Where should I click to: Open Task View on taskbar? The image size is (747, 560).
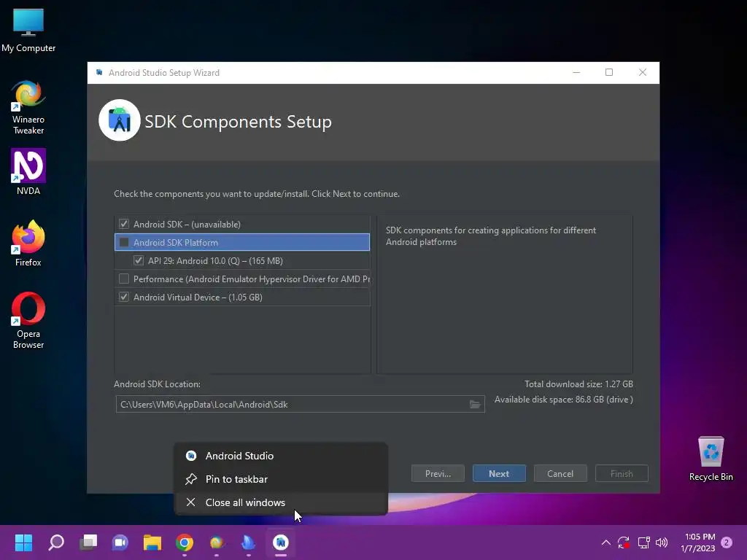pos(88,542)
